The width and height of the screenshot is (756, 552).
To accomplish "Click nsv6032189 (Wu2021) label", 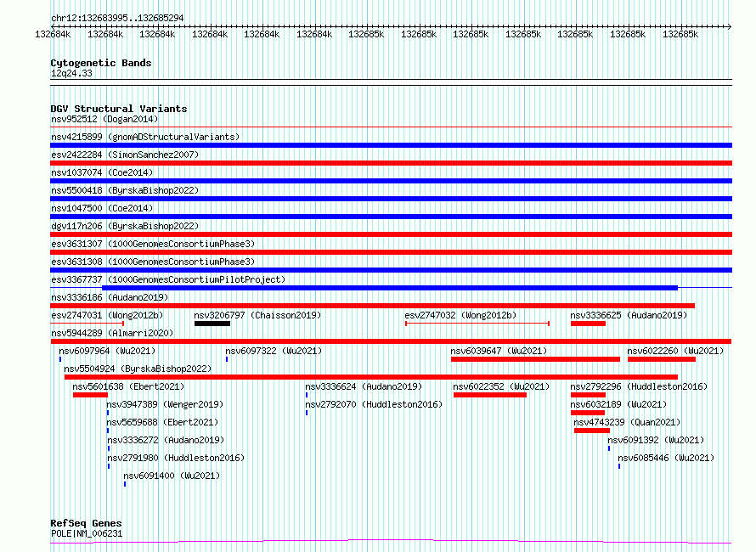I will (618, 404).
